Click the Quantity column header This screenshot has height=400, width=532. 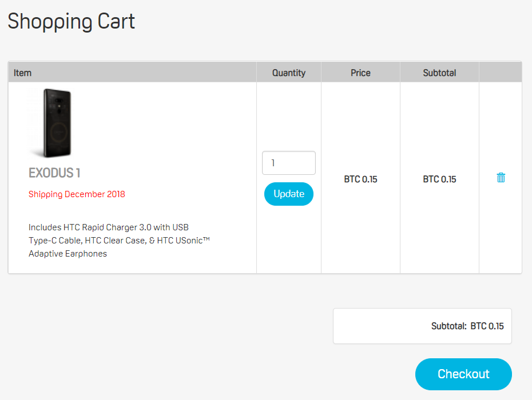coord(289,73)
